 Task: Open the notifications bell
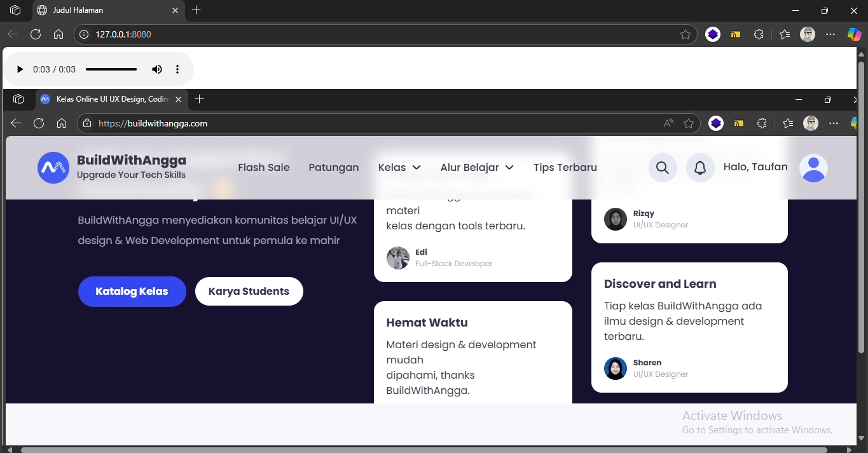coord(700,168)
